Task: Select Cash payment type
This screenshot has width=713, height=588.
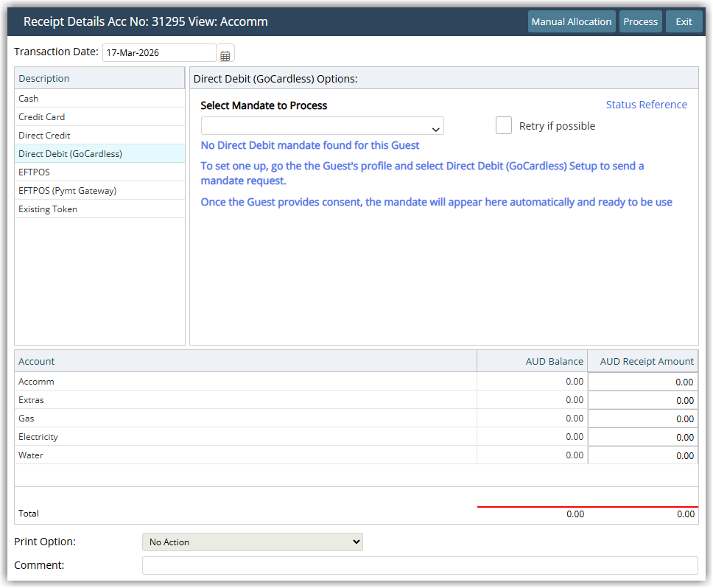Action: click(99, 98)
